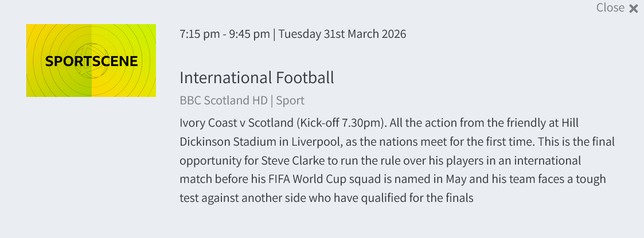The image size is (644, 238).
Task: Click the X icon beside Close
Action: point(634,8)
